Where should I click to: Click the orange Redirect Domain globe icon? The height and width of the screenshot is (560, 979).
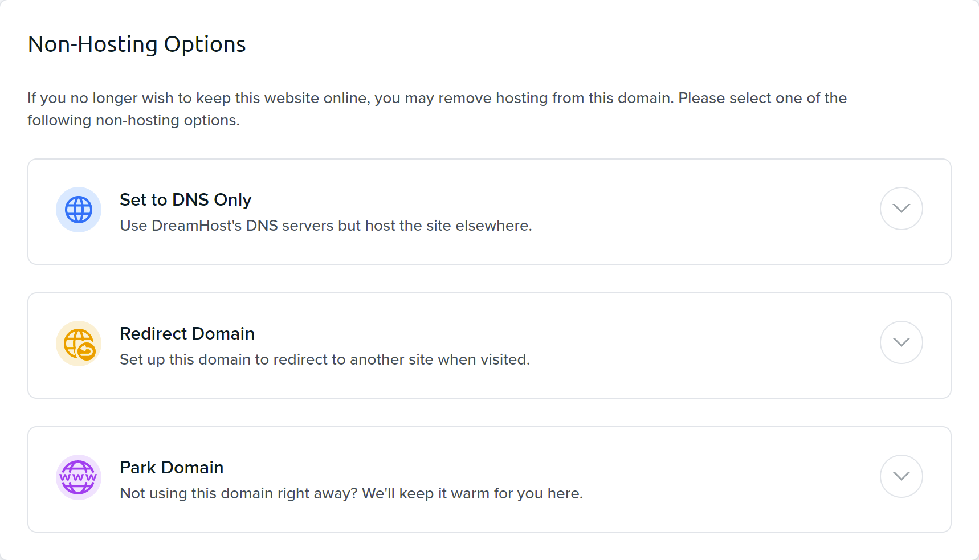pos(79,344)
